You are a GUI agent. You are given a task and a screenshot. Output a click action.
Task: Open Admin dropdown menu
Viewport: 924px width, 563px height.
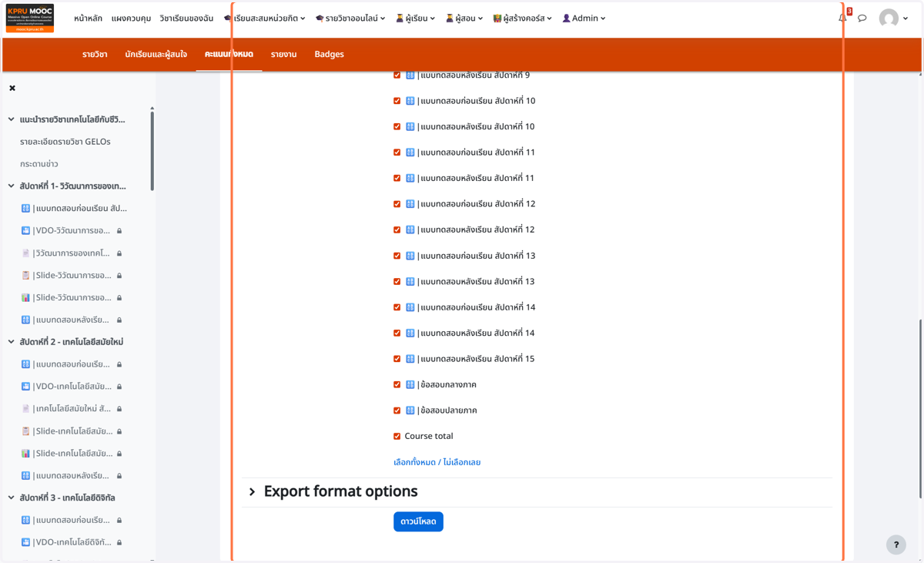coord(584,18)
